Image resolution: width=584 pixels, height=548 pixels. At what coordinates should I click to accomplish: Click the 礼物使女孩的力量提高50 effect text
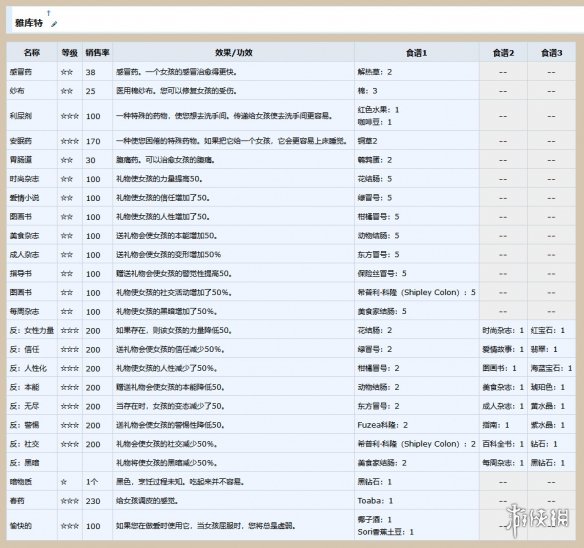pos(159,179)
